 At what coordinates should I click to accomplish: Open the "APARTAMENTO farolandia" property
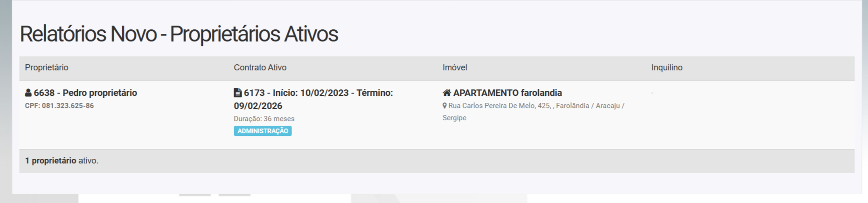507,93
